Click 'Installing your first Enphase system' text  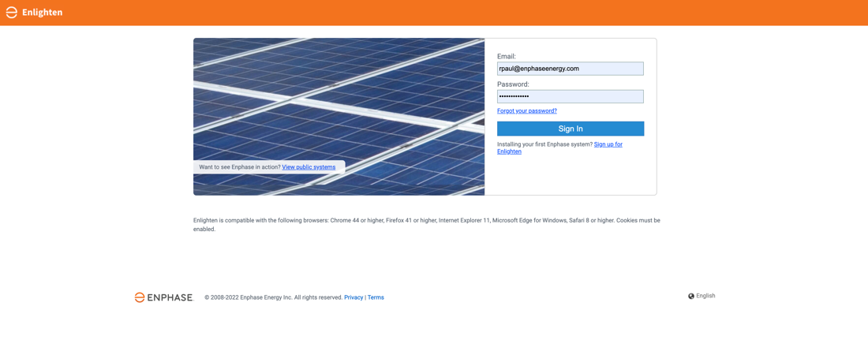[544, 144]
